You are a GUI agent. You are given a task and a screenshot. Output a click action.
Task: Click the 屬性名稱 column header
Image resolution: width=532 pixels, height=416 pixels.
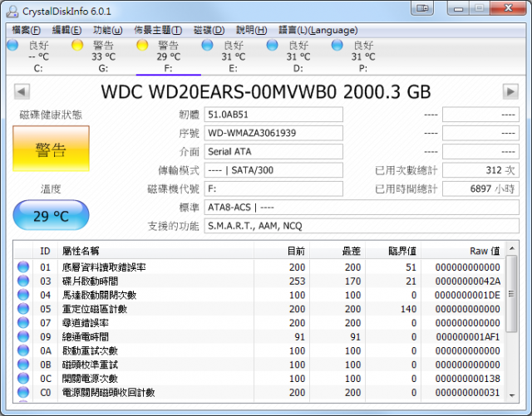[155, 251]
